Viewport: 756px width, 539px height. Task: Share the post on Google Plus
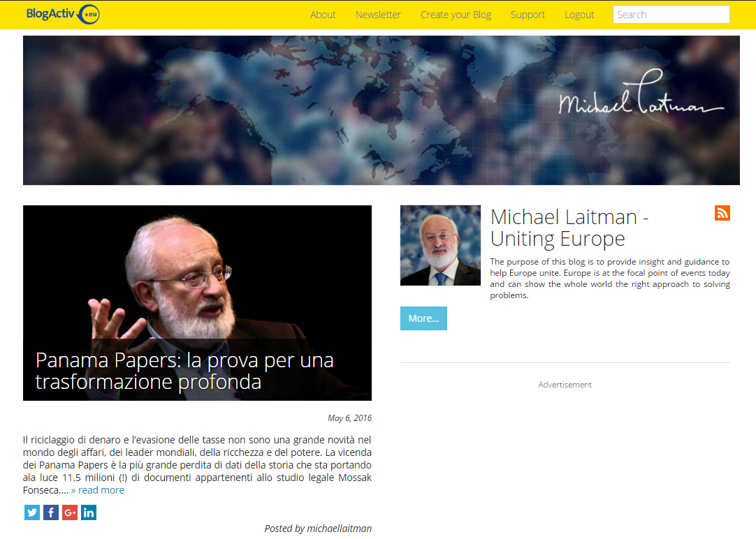click(x=70, y=512)
